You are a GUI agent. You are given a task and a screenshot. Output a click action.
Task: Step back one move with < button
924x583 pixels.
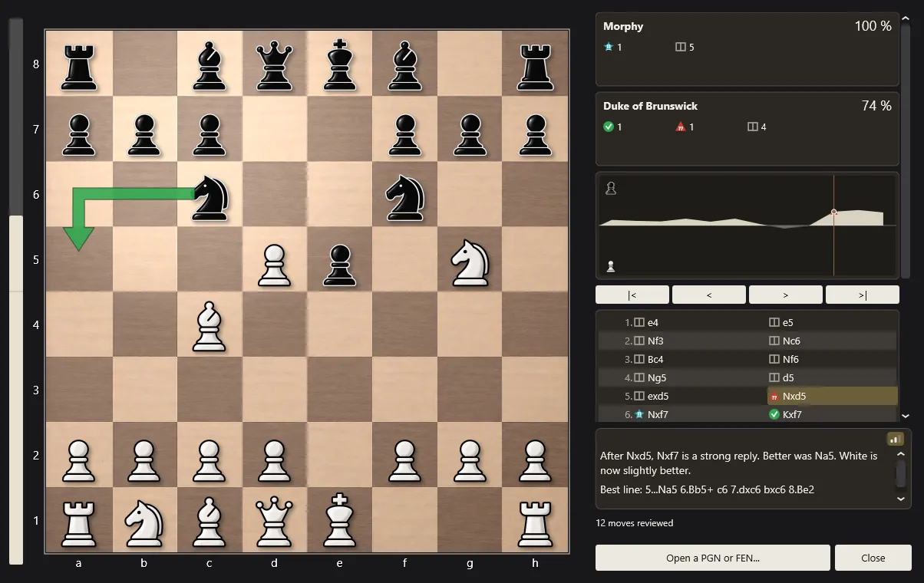(x=709, y=295)
